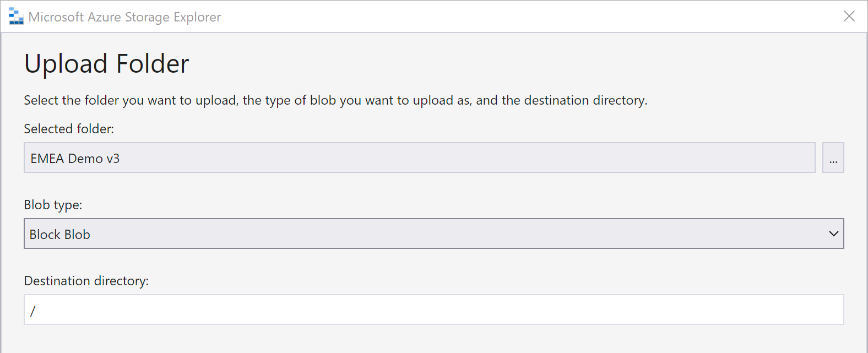This screenshot has height=353, width=868.
Task: Click the word 'Explorer' in the window title
Action: [x=197, y=17]
